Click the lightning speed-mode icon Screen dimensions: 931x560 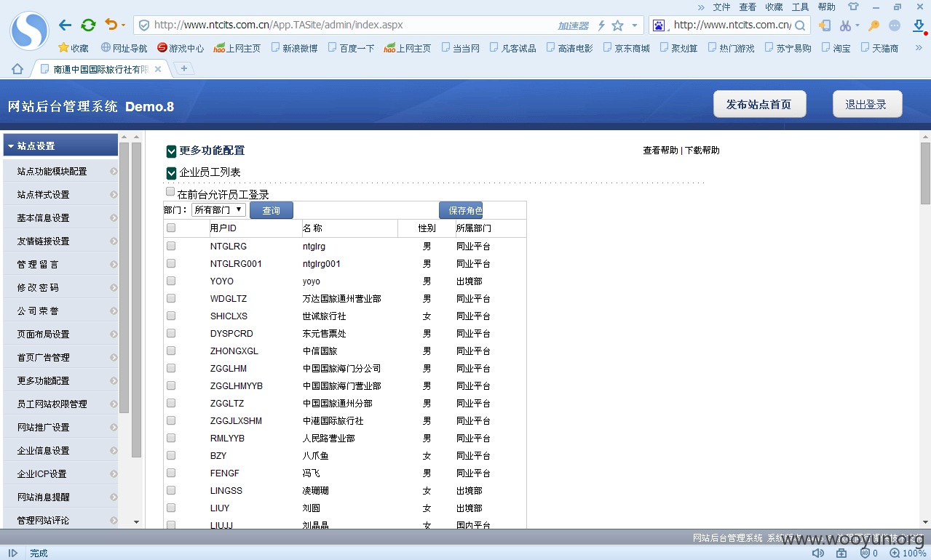click(601, 25)
